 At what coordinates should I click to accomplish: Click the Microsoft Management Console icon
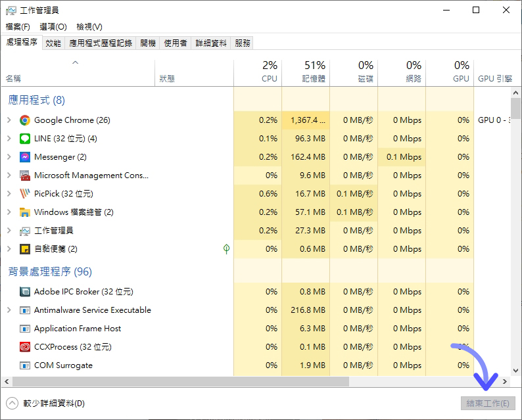point(24,175)
